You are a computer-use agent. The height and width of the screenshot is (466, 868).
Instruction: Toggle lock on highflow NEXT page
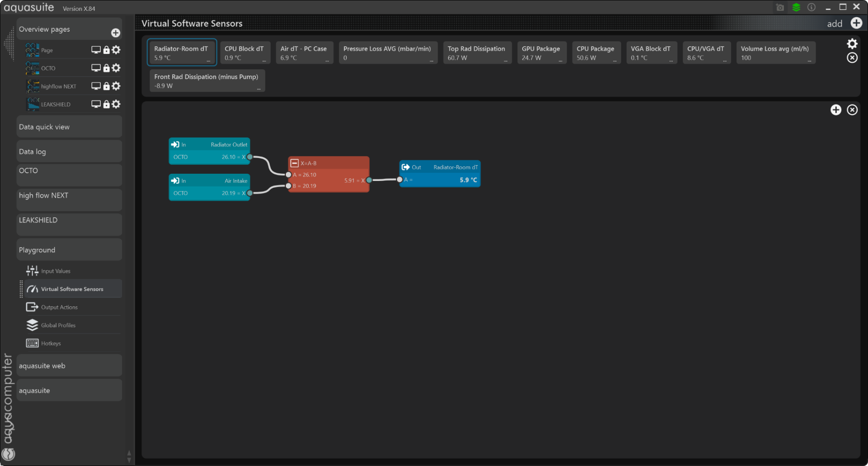tap(106, 86)
